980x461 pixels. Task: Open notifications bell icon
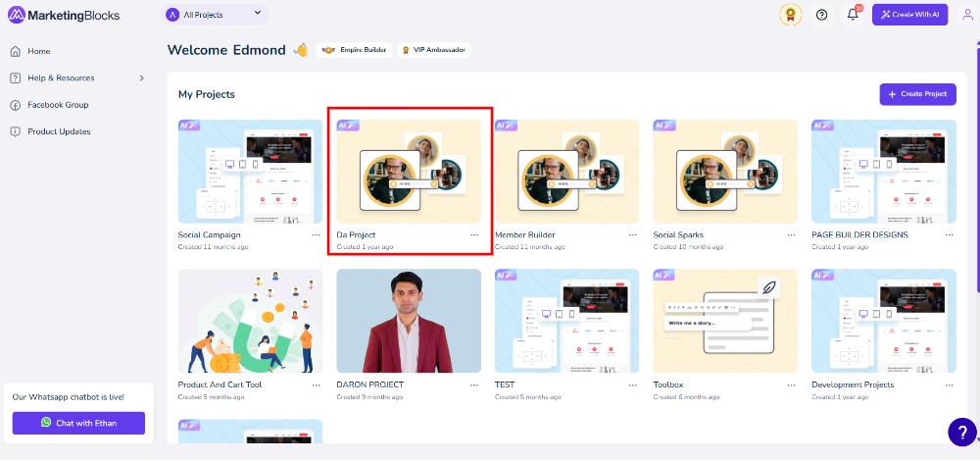[853, 15]
